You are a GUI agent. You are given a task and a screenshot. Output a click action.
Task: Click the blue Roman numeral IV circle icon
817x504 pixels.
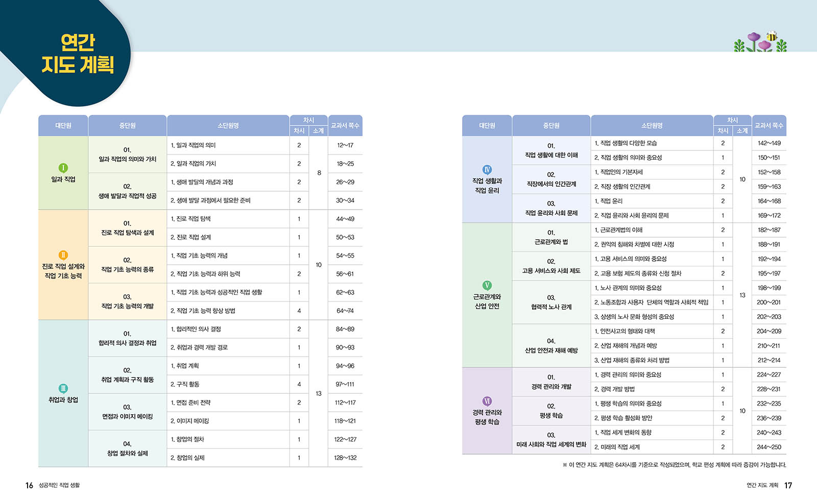point(487,170)
